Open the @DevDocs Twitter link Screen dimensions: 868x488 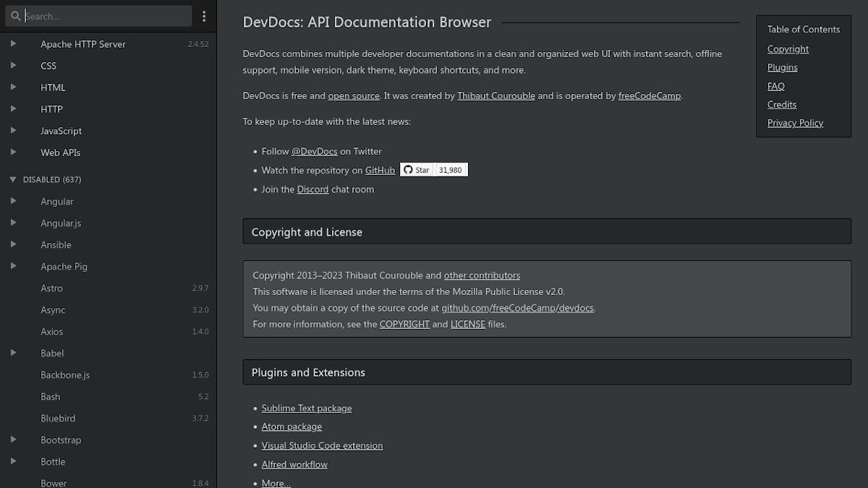(x=314, y=151)
